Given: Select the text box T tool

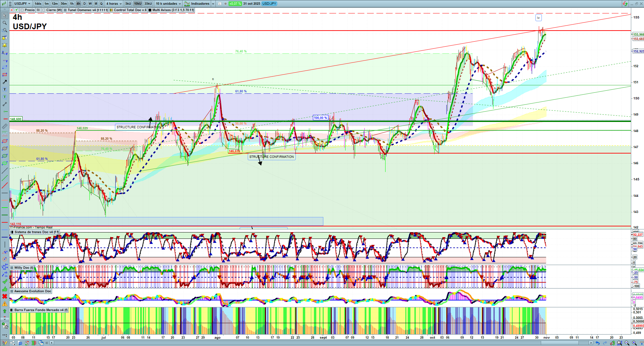Looking at the screenshot, I should (x=5, y=89).
